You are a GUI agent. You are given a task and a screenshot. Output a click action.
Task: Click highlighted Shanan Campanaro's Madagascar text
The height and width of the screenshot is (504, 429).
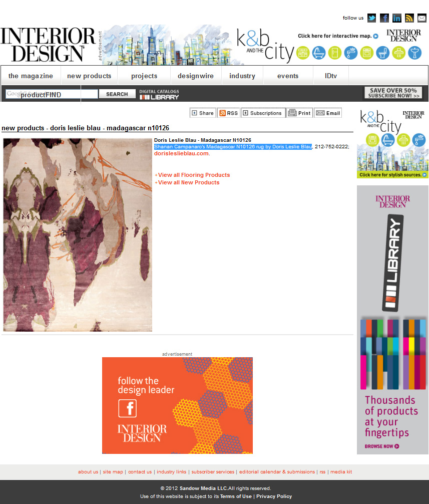point(233,147)
